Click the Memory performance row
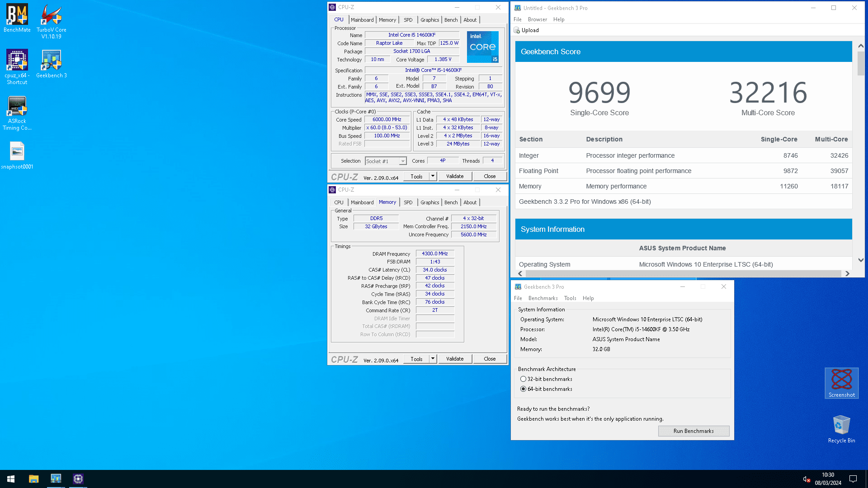868x488 pixels. (684, 186)
